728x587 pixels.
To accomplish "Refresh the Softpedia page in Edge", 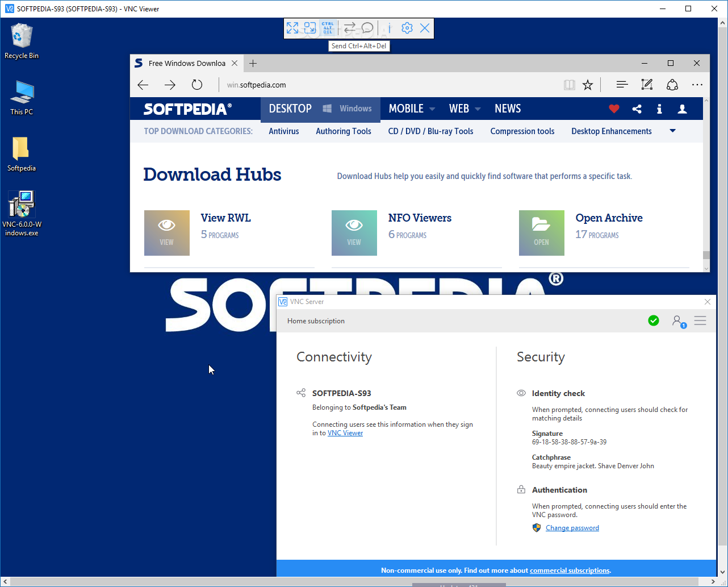I will (197, 85).
